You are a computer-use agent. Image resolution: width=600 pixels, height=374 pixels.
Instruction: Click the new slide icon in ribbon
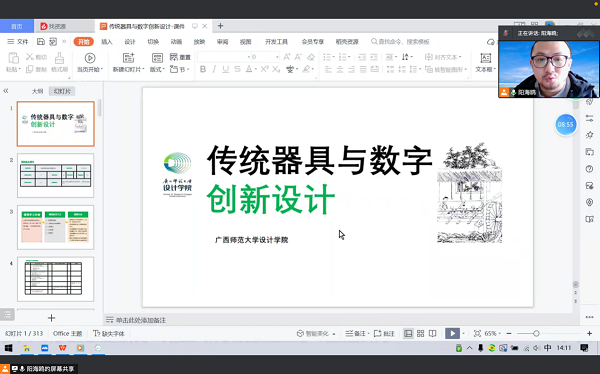click(x=129, y=58)
